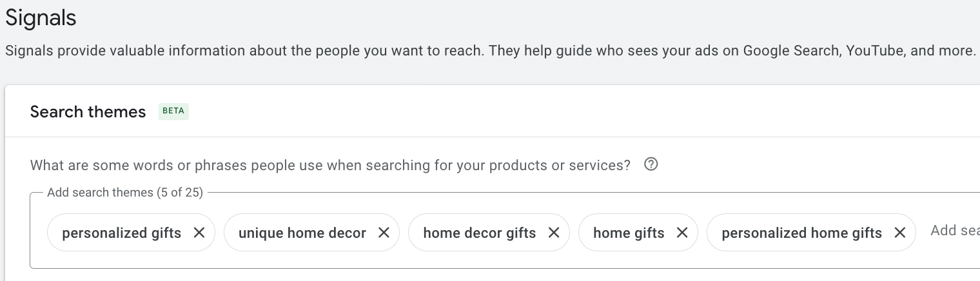
Task: Focus the add search theme text field
Action: click(x=954, y=231)
